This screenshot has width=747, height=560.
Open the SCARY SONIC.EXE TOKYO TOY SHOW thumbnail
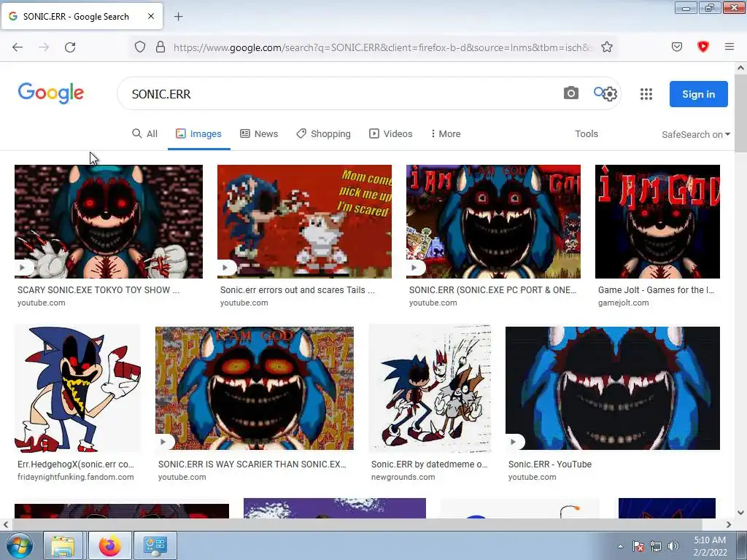(x=109, y=222)
